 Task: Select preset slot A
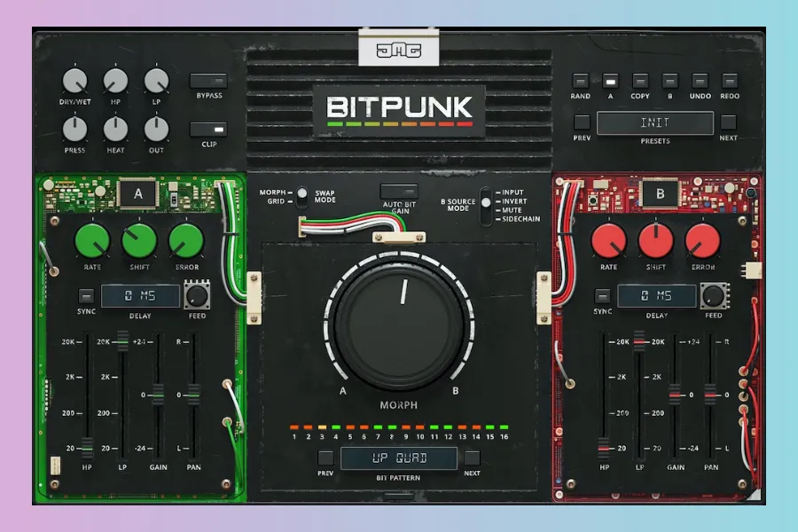coord(610,81)
